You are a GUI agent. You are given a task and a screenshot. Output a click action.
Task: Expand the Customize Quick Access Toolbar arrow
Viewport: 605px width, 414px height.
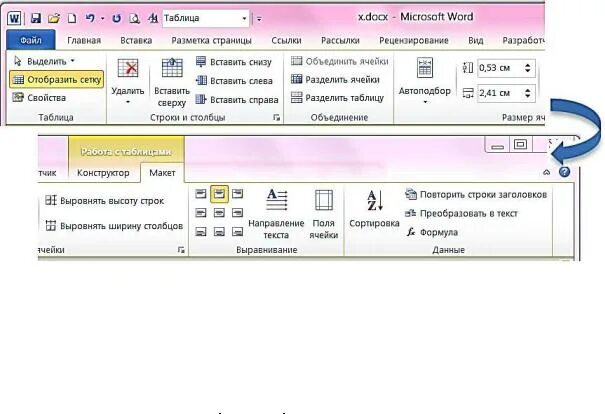[259, 19]
